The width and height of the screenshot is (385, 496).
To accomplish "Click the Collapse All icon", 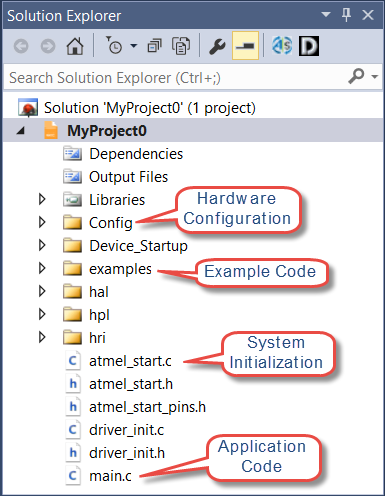I will click(x=154, y=46).
